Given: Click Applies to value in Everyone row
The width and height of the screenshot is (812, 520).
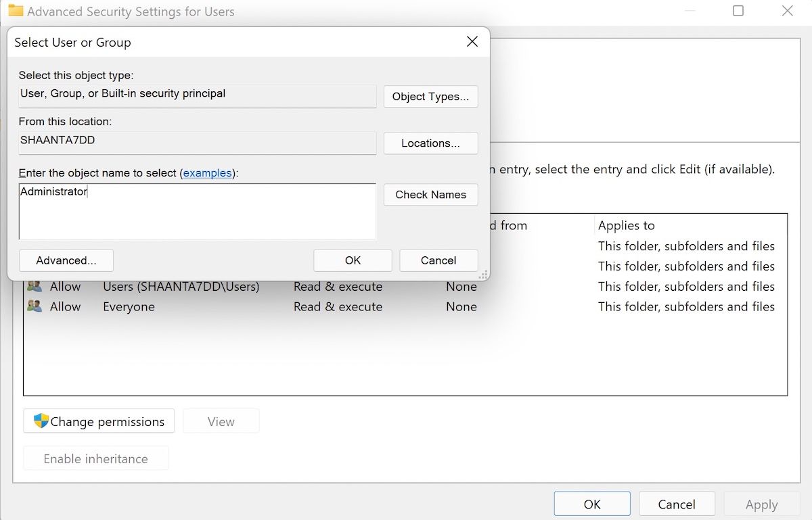Looking at the screenshot, I should pos(686,307).
